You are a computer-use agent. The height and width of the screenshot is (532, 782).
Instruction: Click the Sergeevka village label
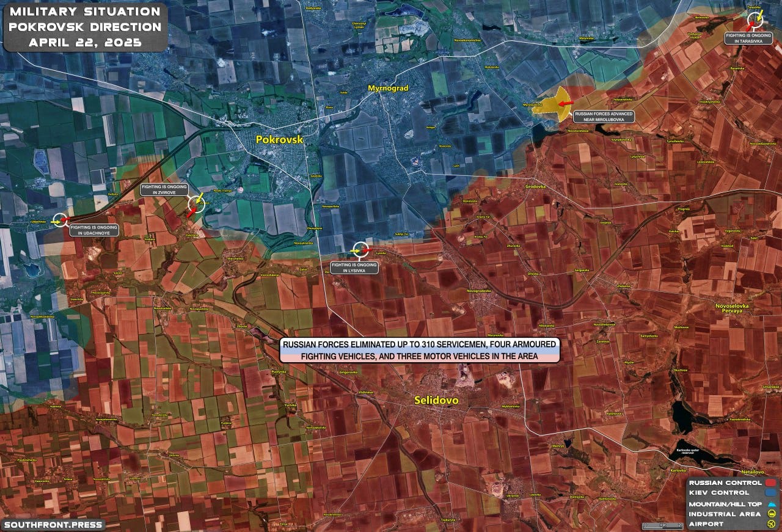coord(581,270)
